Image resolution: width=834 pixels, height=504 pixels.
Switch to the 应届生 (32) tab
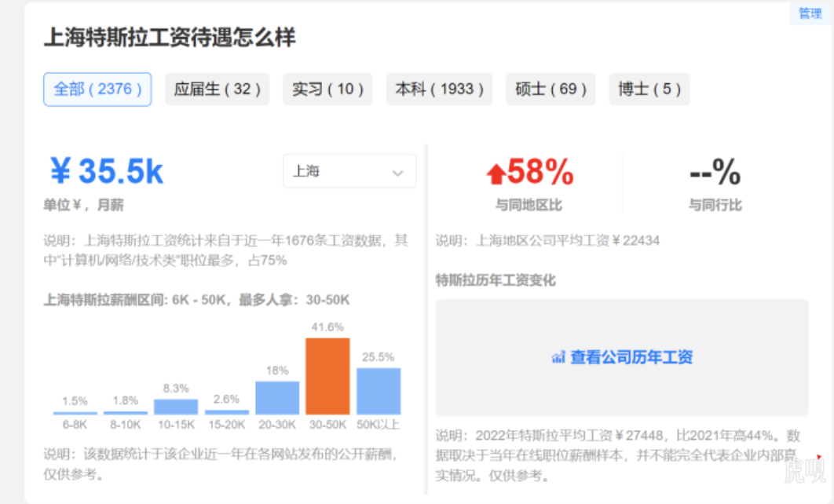(217, 89)
